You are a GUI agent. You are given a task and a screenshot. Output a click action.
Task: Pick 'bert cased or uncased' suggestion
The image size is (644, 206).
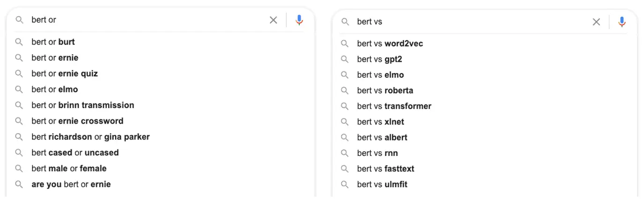pos(160,153)
